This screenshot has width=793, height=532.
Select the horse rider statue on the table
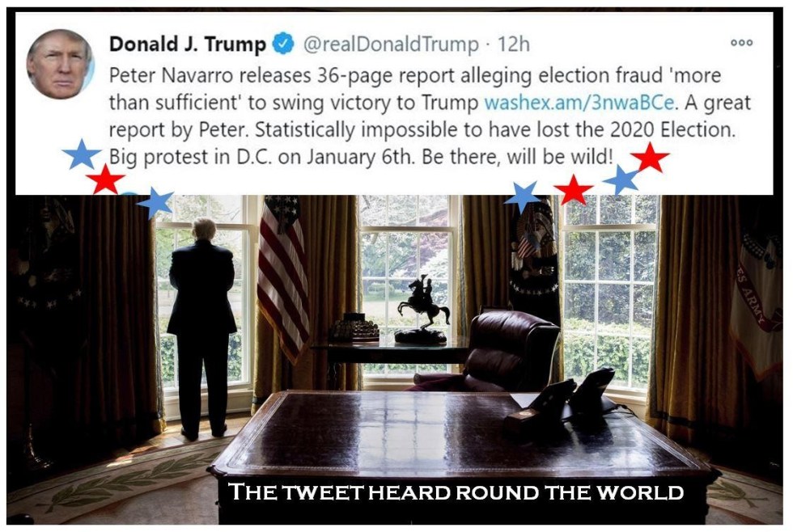(422, 309)
